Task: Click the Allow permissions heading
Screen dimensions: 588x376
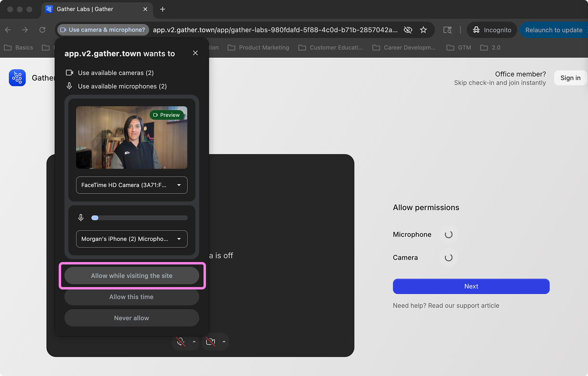Action: click(x=426, y=208)
